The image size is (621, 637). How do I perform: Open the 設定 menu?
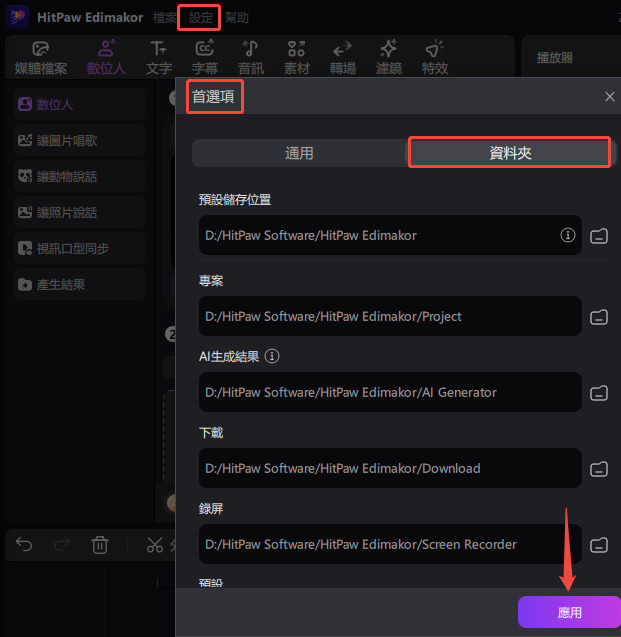coord(201,18)
